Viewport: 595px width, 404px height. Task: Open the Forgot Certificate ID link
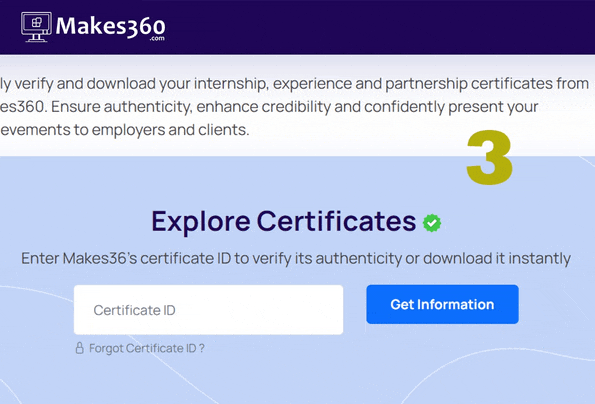tap(146, 348)
